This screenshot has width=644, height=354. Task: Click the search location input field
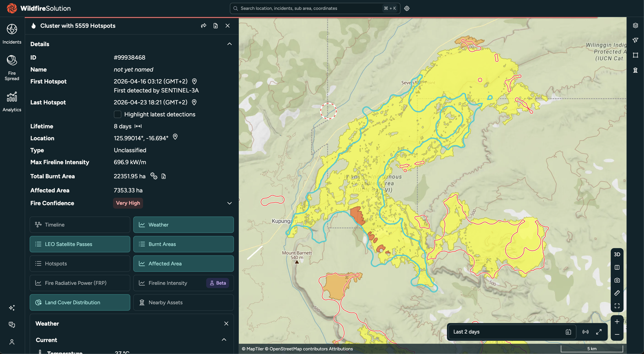click(315, 8)
